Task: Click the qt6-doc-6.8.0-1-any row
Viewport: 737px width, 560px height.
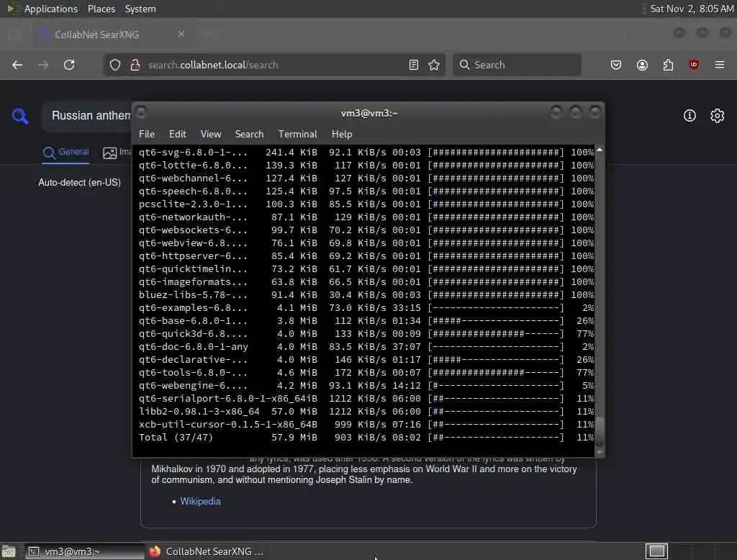Action: tap(366, 346)
